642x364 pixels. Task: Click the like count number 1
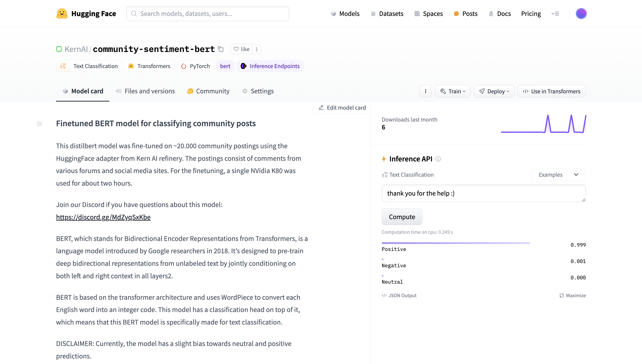256,49
